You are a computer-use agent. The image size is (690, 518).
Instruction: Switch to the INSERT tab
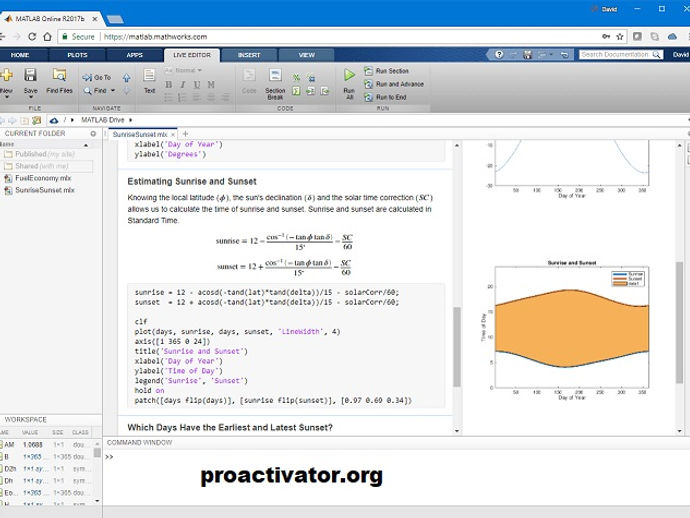249,55
